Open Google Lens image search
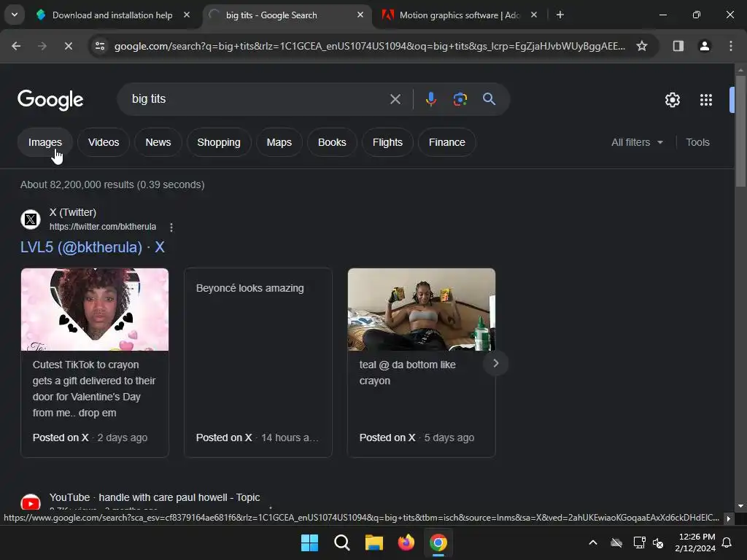Viewport: 747px width, 560px height. coord(460,99)
